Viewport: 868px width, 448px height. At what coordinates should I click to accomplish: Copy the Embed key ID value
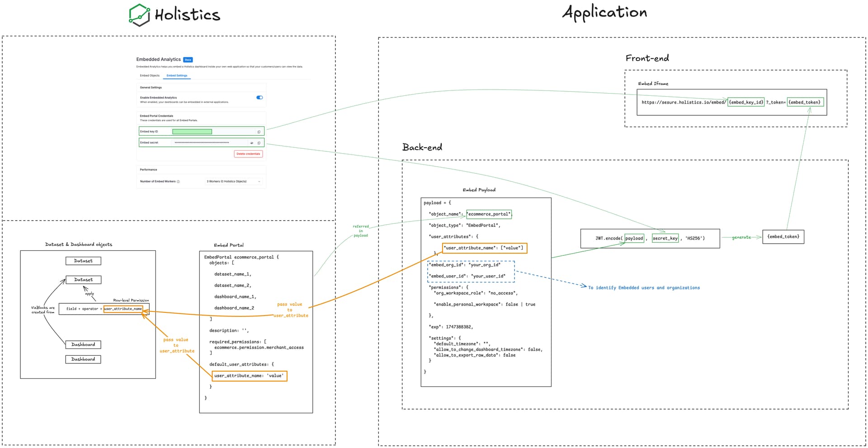(x=259, y=132)
